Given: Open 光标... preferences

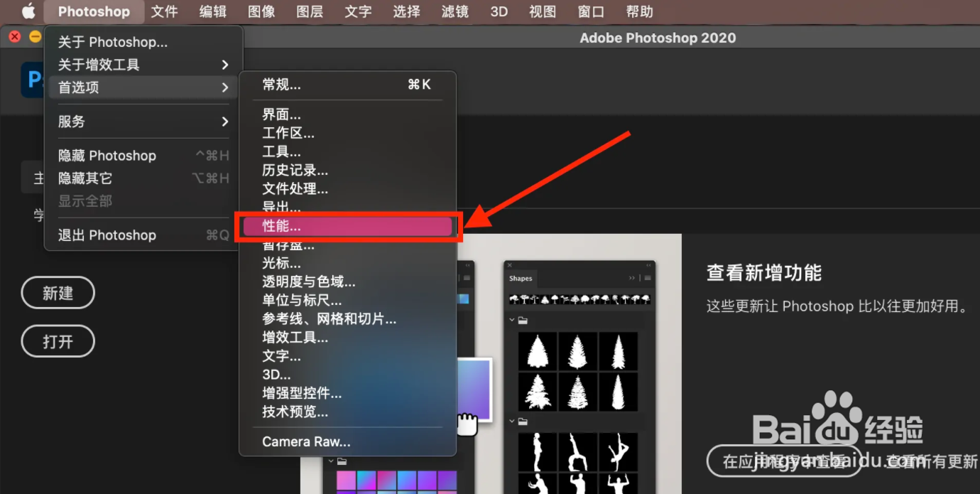Looking at the screenshot, I should pos(347,263).
